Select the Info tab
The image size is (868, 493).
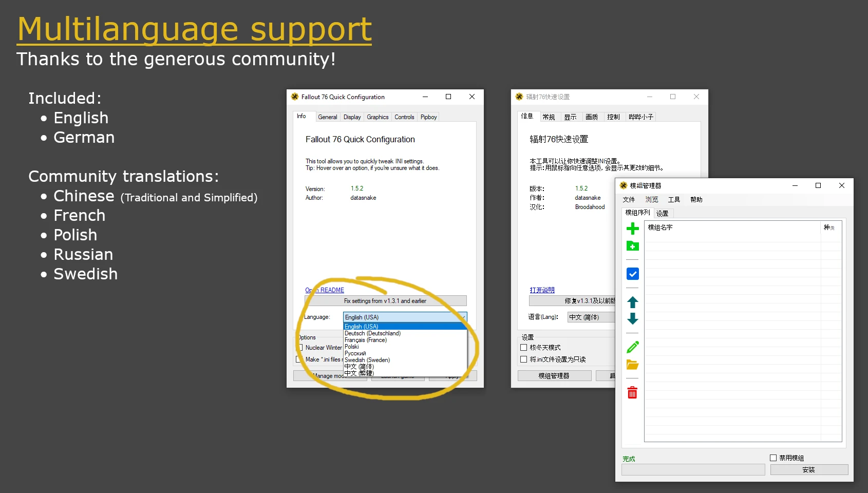pos(304,116)
